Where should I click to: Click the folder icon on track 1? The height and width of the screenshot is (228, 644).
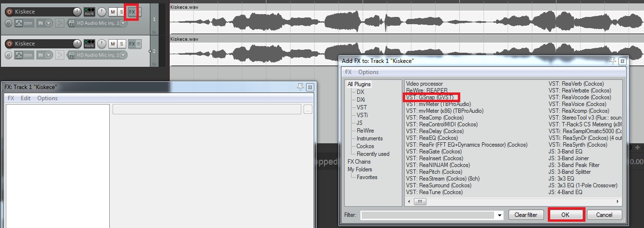pos(154,32)
